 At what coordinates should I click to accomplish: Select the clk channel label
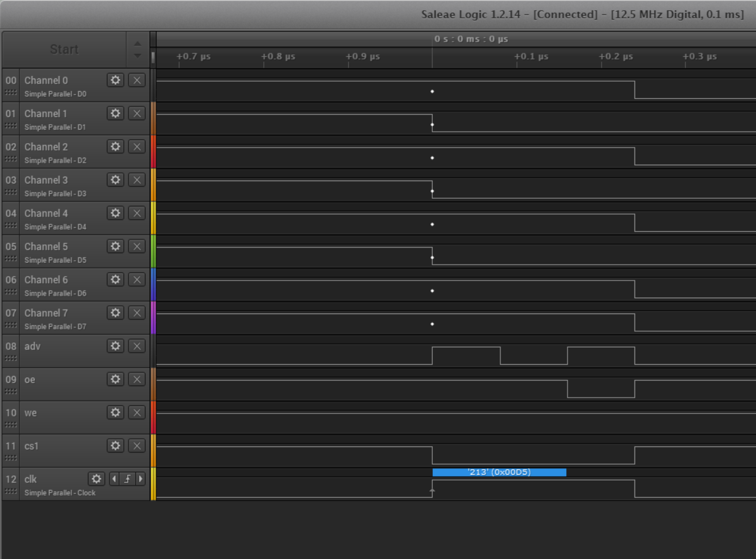click(x=30, y=479)
